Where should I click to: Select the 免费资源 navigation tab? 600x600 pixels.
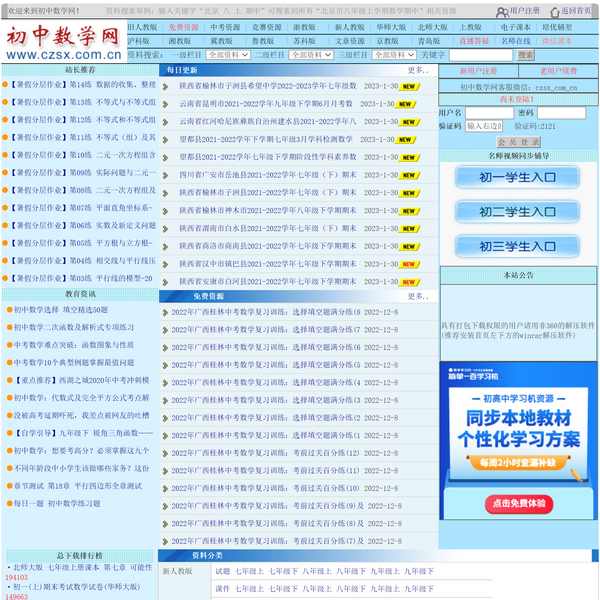tap(184, 28)
